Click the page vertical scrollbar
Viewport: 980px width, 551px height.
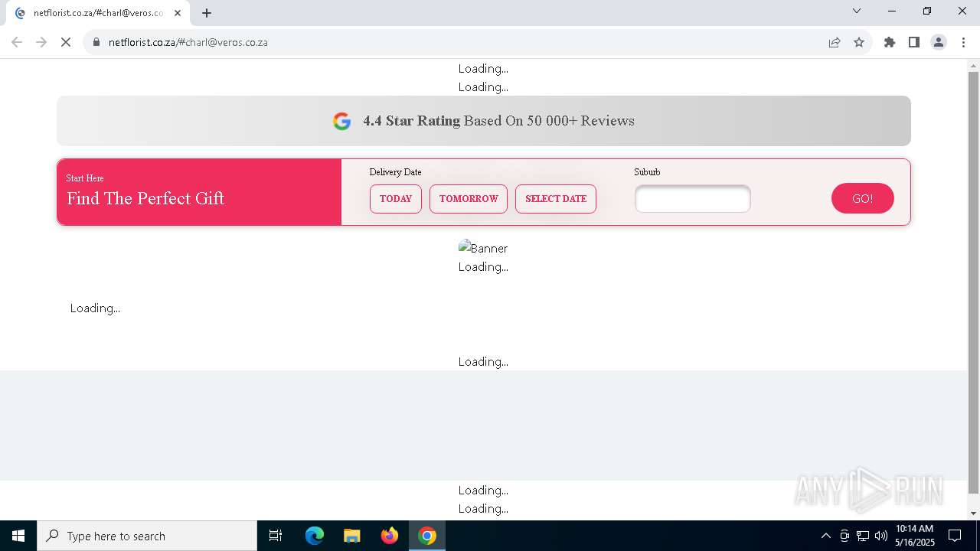point(974,283)
